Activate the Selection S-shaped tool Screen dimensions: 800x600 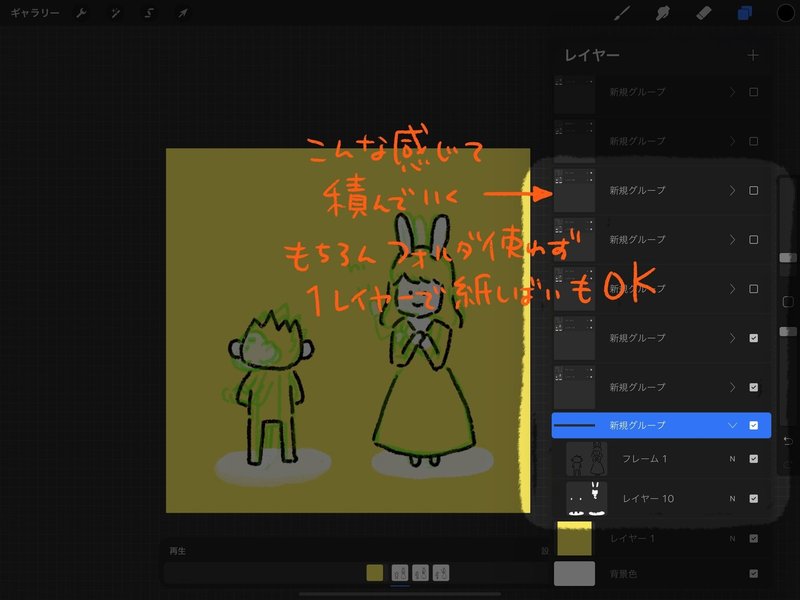point(149,13)
